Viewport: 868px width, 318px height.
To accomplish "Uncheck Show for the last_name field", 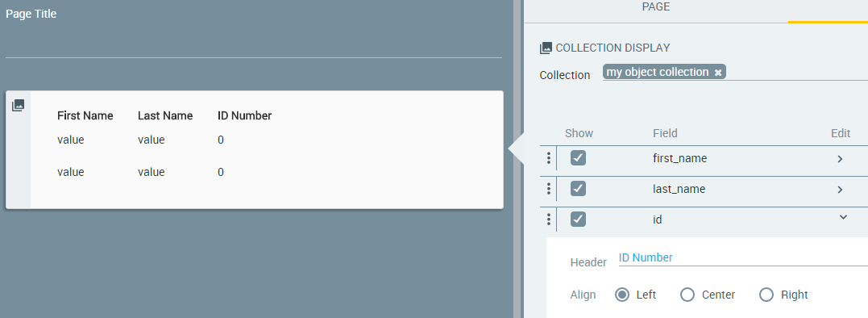I will pyautogui.click(x=579, y=189).
